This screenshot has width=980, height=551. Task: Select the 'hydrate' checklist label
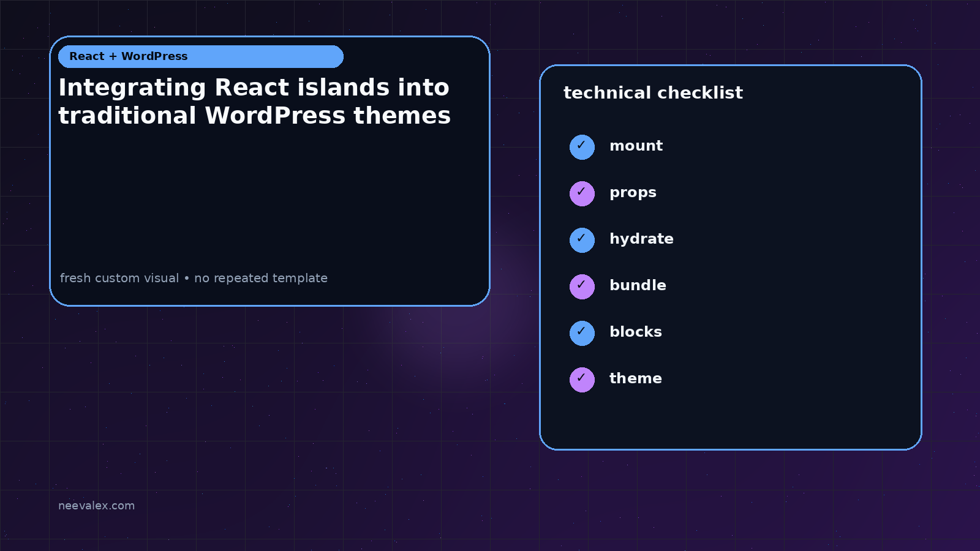tap(641, 239)
